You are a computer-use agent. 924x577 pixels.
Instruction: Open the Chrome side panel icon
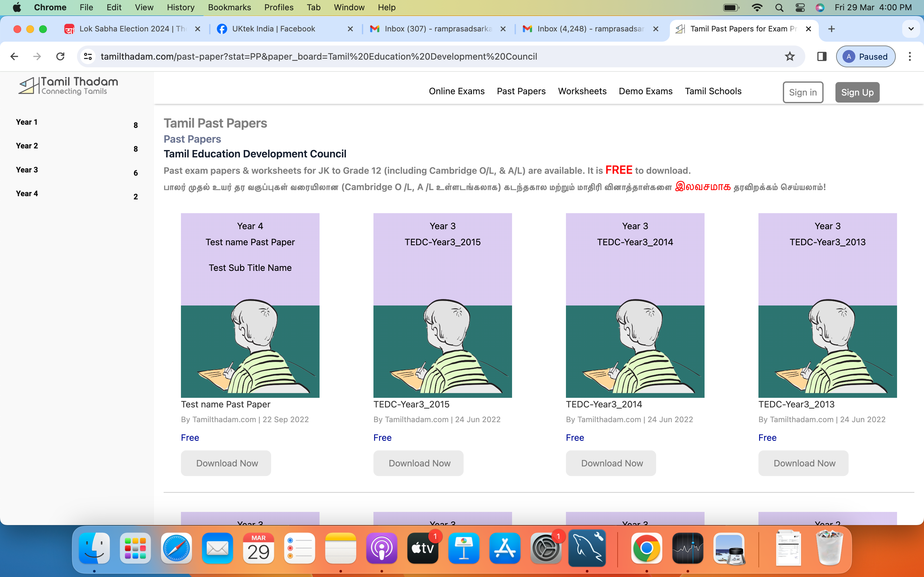822,56
